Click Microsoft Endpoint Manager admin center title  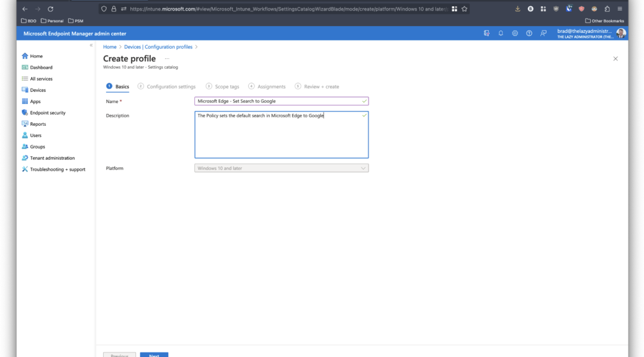[74, 33]
